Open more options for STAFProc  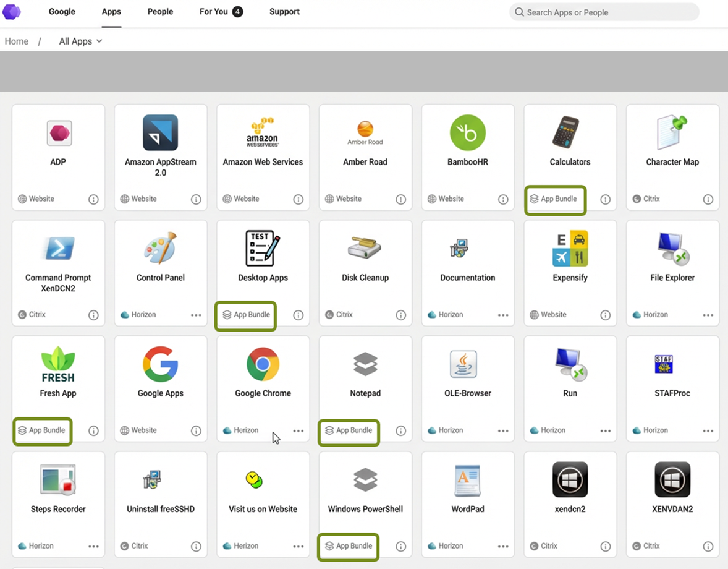[x=708, y=430]
